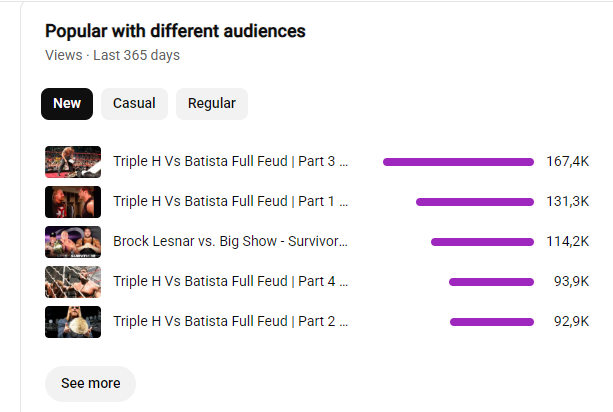The height and width of the screenshot is (412, 613).
Task: Select the New audience tab
Action: pyautogui.click(x=67, y=104)
